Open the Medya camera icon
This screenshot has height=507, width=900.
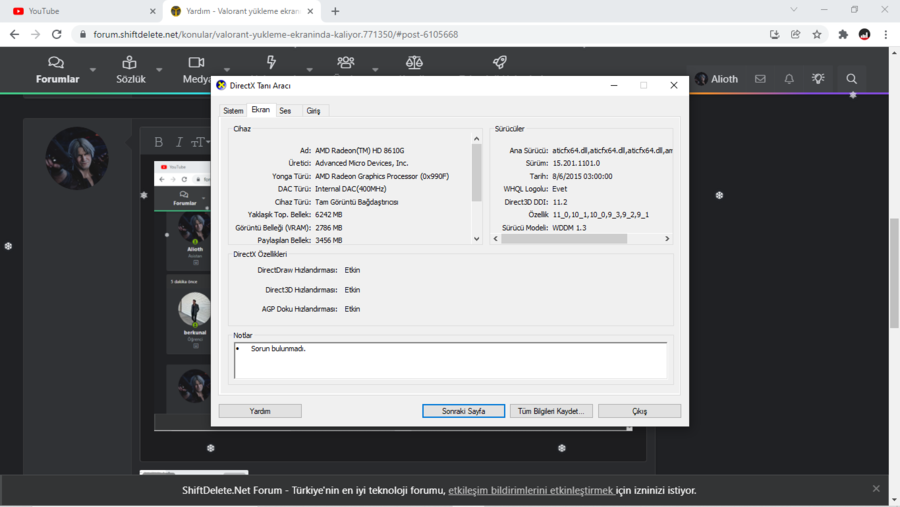pos(196,62)
